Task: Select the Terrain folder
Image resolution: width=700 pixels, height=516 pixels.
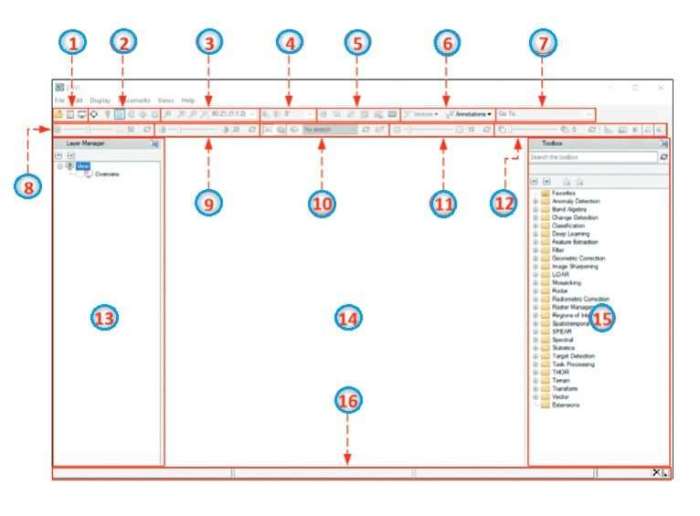Action: [x=561, y=380]
